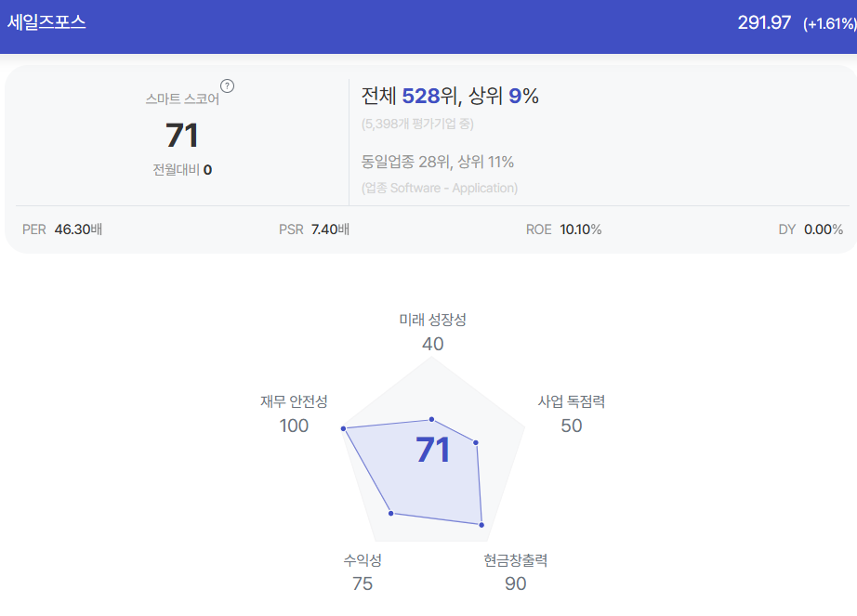857x616 pixels.
Task: Click the 스마트 스코어 label
Action: [182, 98]
